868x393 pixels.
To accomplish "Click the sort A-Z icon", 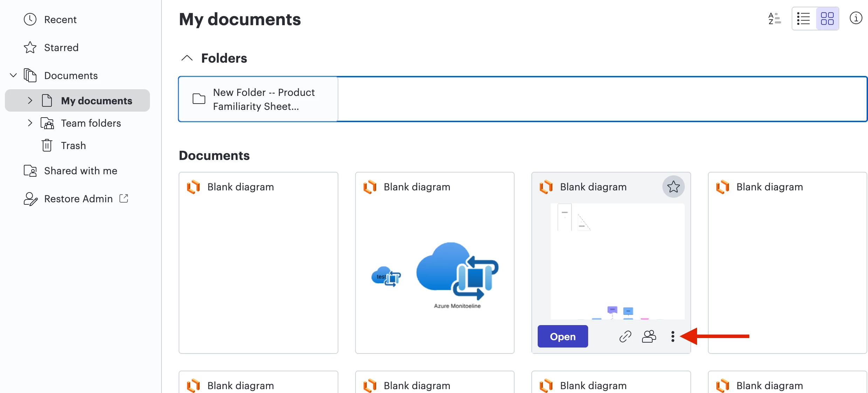I will coord(774,19).
